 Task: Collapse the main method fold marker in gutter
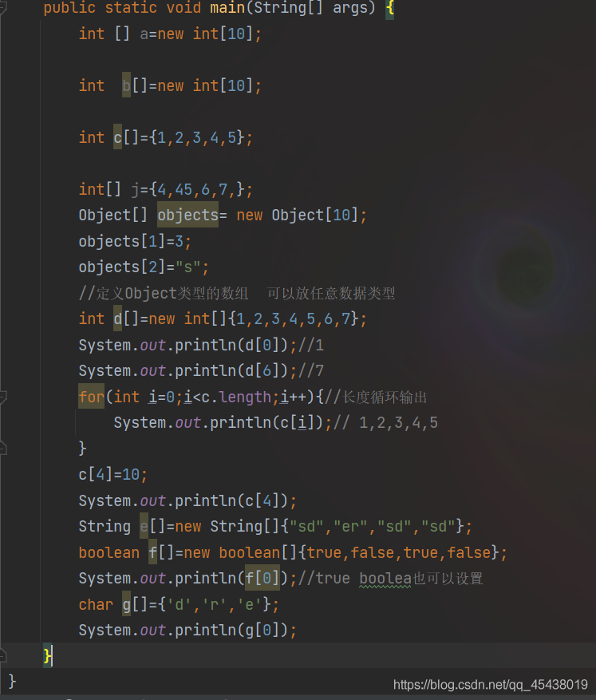pyautogui.click(x=2, y=8)
